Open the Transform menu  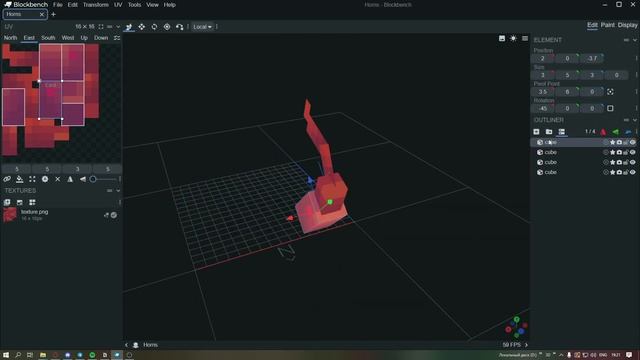[96, 5]
